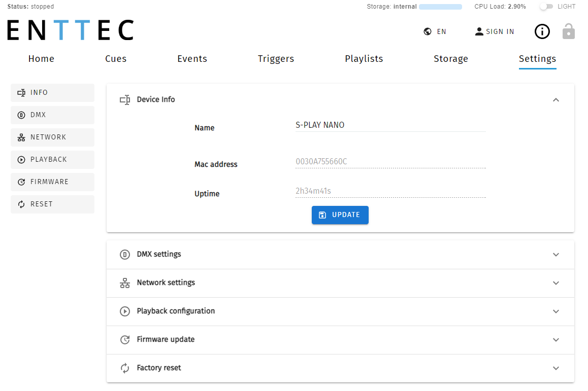
Task: Click the Factory reset row icon
Action: [125, 368]
